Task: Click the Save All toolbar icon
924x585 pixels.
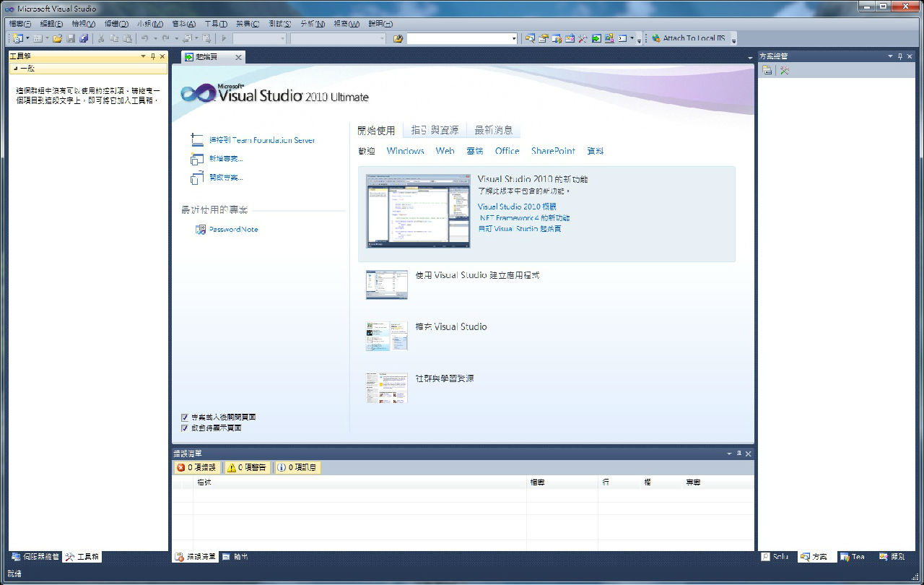Action: [84, 38]
